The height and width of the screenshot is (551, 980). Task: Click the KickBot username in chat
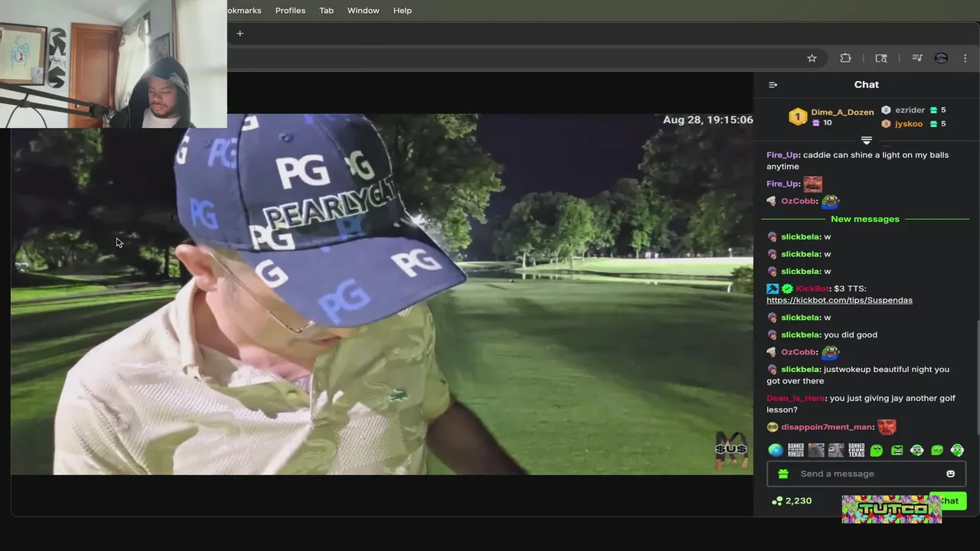point(812,289)
